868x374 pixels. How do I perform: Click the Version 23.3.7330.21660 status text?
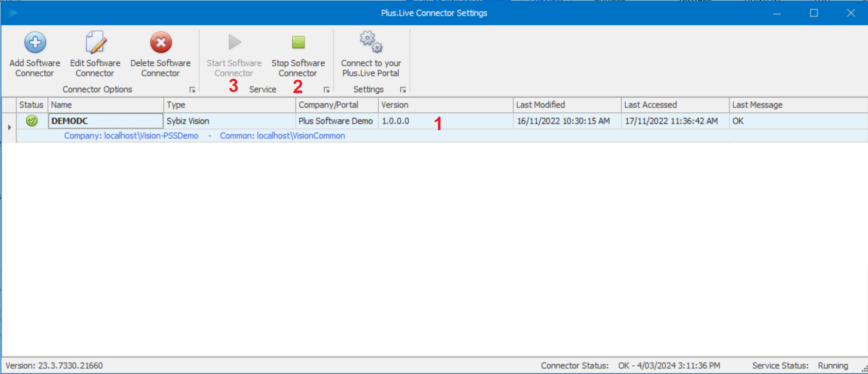click(54, 366)
